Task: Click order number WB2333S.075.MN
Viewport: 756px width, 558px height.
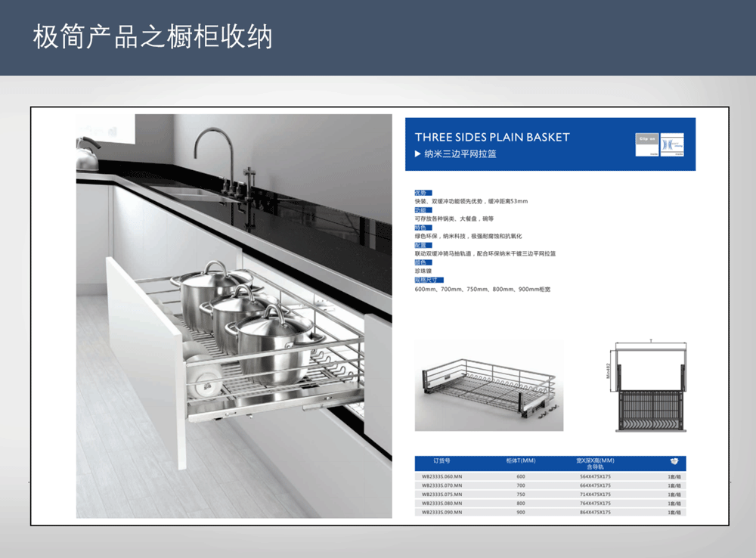Action: coord(442,494)
